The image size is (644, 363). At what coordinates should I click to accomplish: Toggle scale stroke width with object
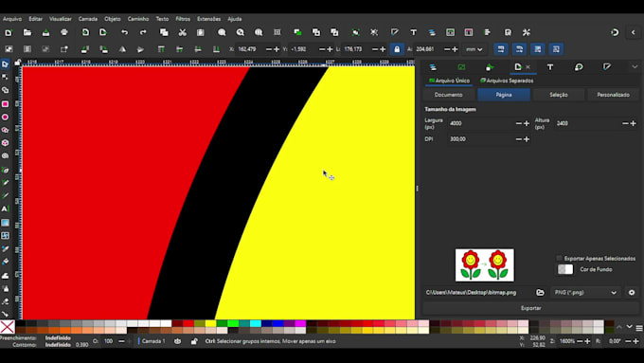(x=501, y=49)
